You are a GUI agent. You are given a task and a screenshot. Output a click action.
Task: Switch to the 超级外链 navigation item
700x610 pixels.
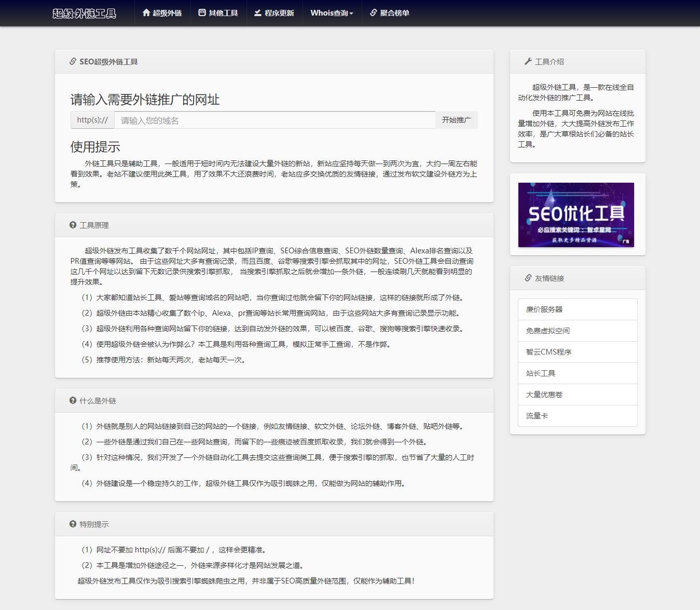point(162,13)
